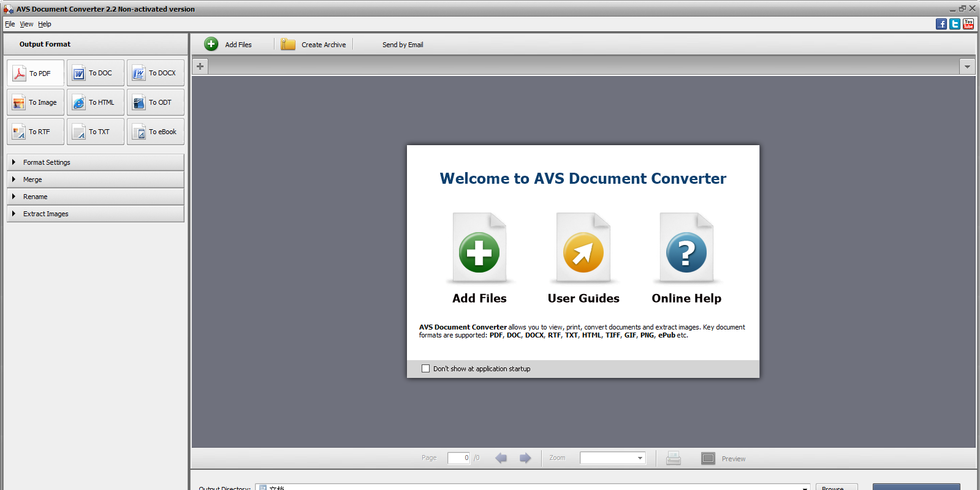The image size is (980, 490).
Task: Click Send by Email button
Action: pos(403,45)
